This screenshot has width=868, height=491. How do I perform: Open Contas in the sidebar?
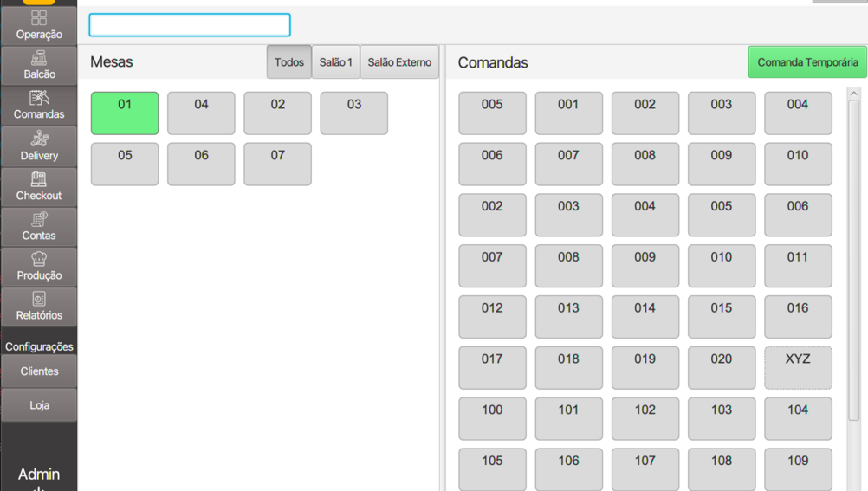coord(39,225)
